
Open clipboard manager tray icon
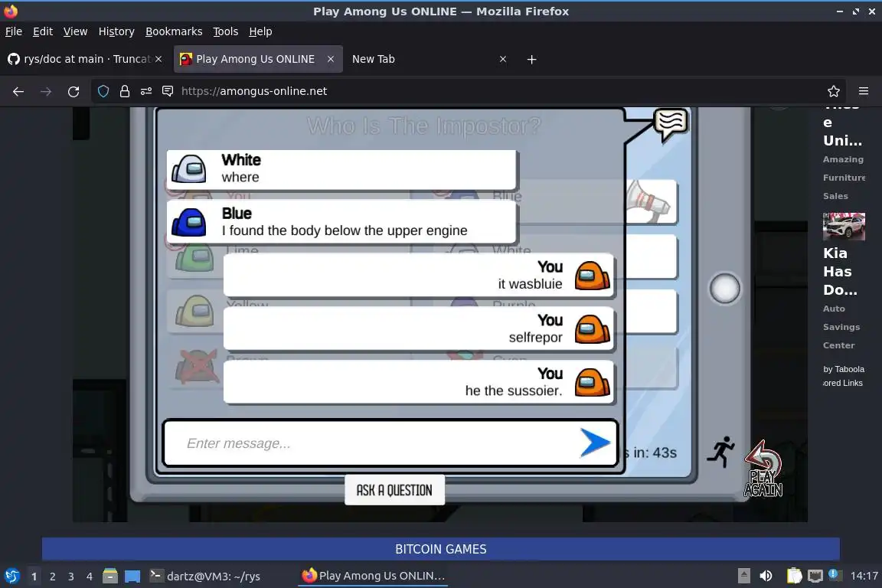pos(794,576)
